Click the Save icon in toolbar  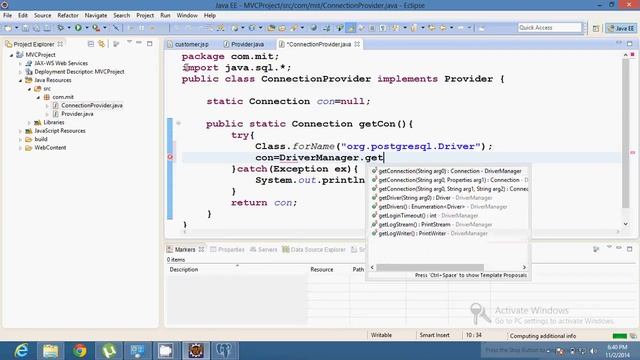[x=25, y=28]
